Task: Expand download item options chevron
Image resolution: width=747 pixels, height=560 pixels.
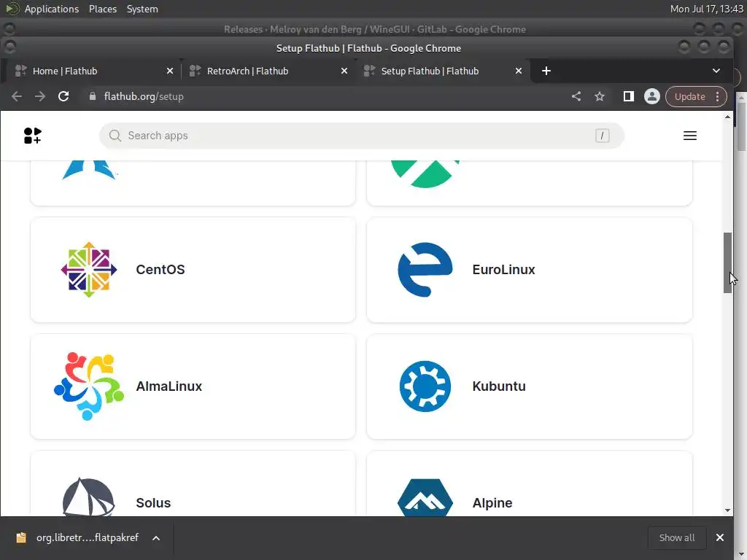Action: click(x=156, y=538)
